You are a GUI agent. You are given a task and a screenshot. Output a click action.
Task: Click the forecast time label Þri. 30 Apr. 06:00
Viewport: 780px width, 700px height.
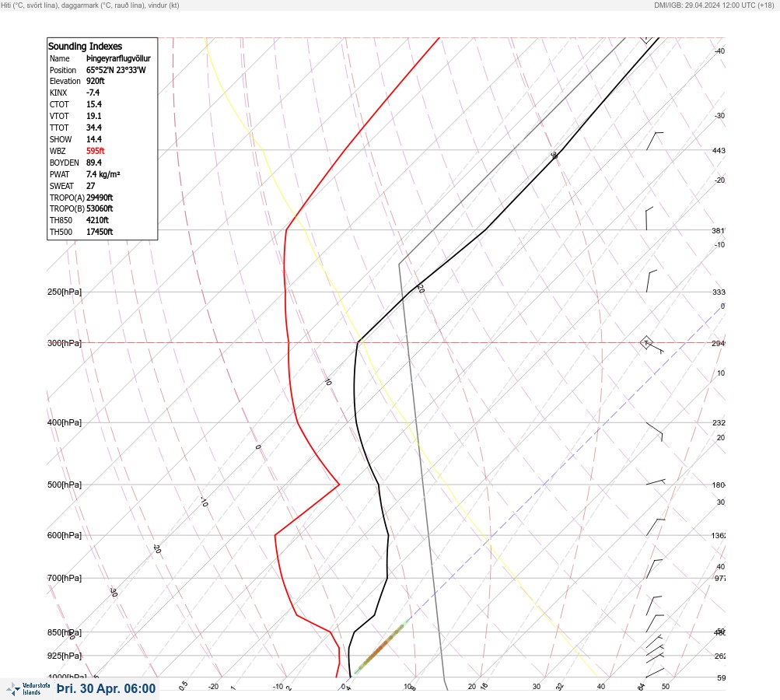(x=106, y=688)
